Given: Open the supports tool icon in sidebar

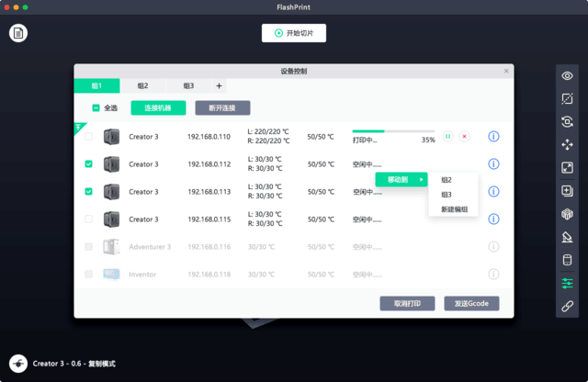Looking at the screenshot, I should tap(567, 237).
